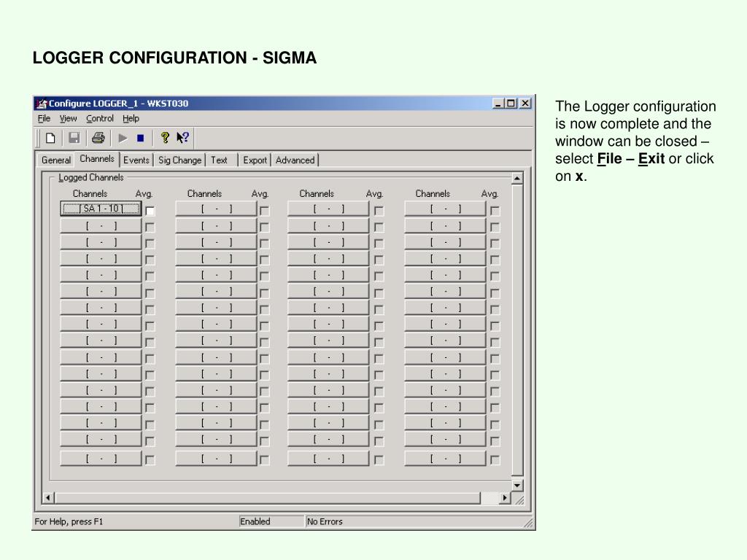Tick the second column's last row Avg. checkbox
Screen dimensions: 747x560
pos(264,460)
